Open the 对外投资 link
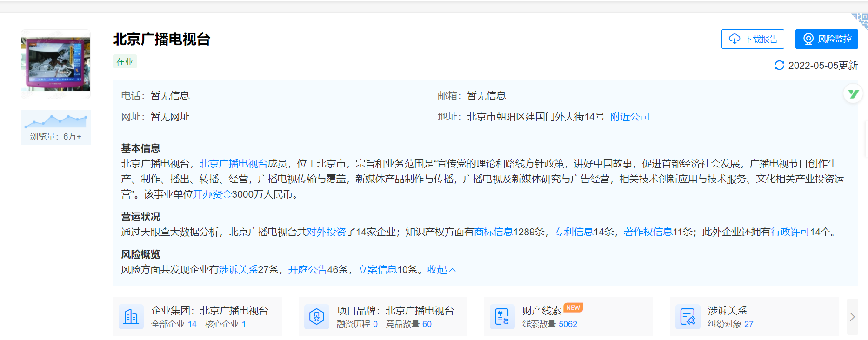 (x=326, y=232)
